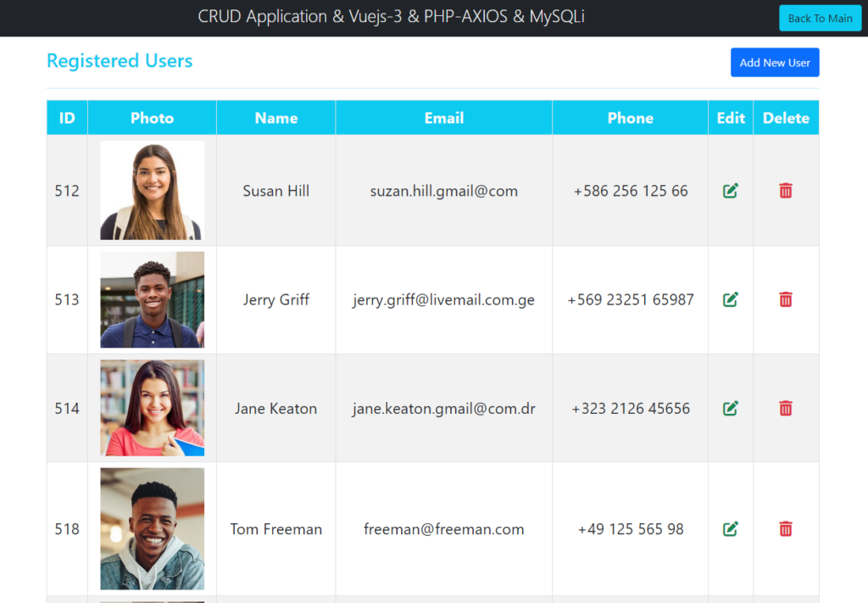The width and height of the screenshot is (868, 603).
Task: Click email freeman@freeman.com
Action: point(443,529)
